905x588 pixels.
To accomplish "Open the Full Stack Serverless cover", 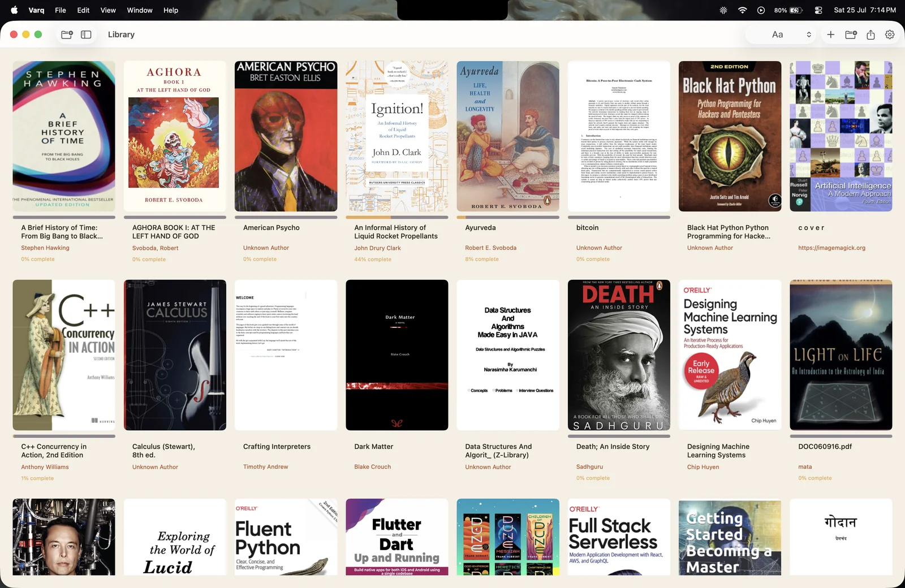I will click(619, 537).
